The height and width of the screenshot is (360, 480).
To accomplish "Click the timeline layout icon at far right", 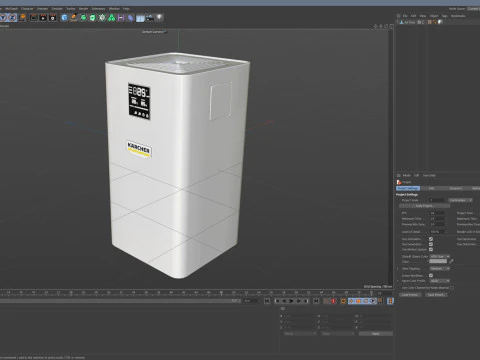I will coord(390,301).
